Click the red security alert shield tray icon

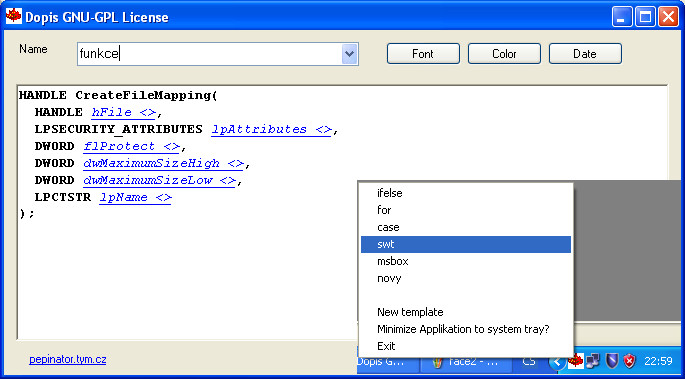629,361
